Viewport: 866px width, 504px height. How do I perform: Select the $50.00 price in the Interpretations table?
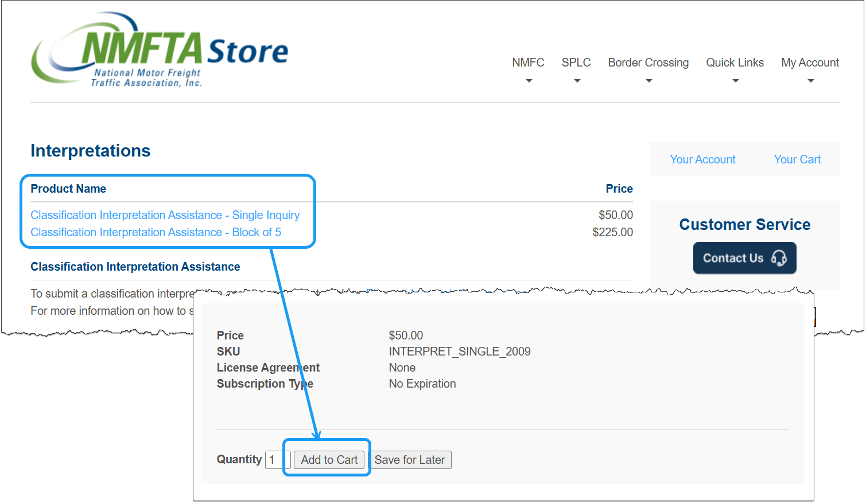[616, 215]
